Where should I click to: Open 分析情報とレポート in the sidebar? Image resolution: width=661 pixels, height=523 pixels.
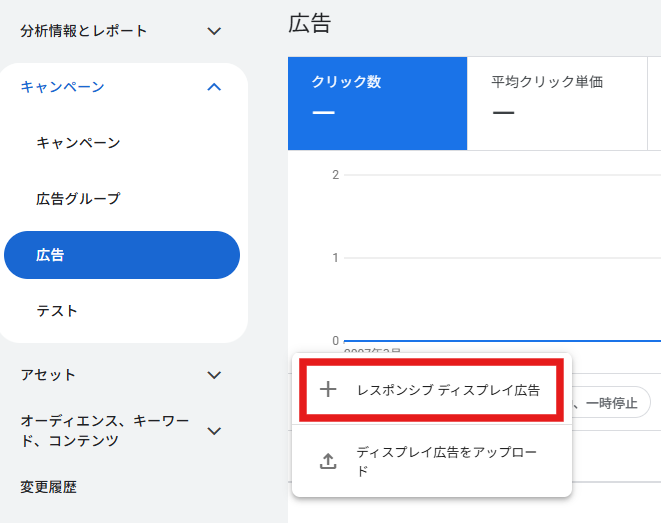coord(84,31)
